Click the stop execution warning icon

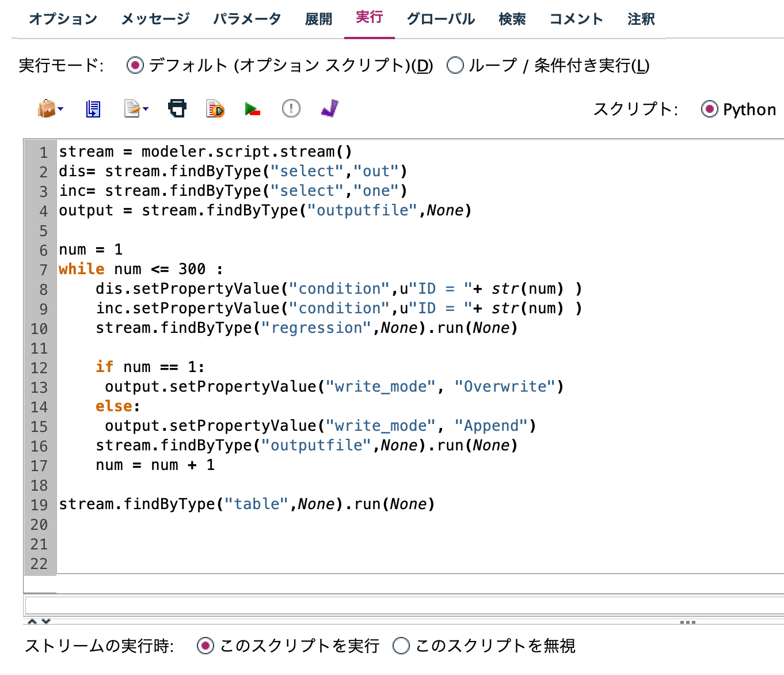coord(291,108)
